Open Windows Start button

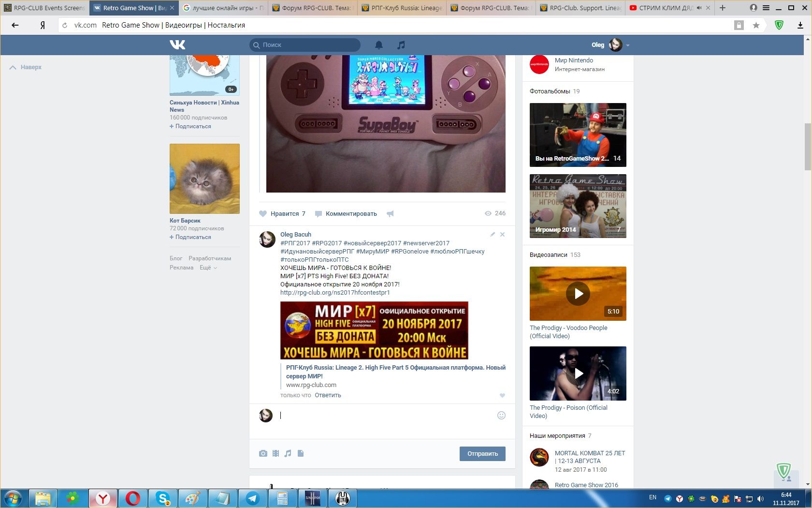pos(13,498)
